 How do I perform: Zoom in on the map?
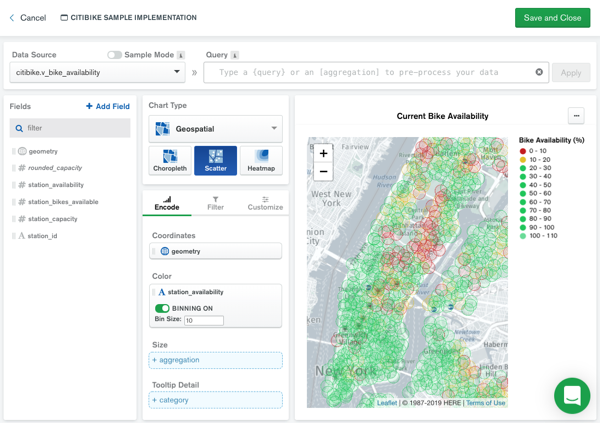pos(323,153)
